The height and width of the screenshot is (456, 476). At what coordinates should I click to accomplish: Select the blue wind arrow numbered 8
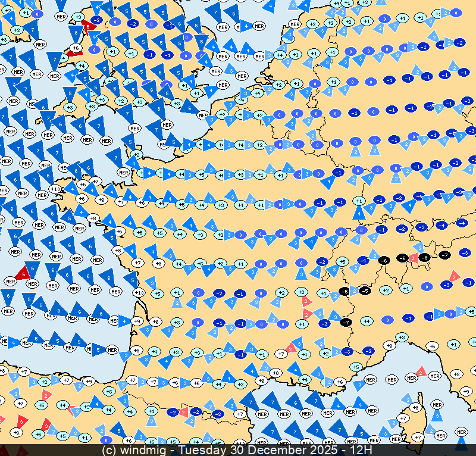[158, 109]
